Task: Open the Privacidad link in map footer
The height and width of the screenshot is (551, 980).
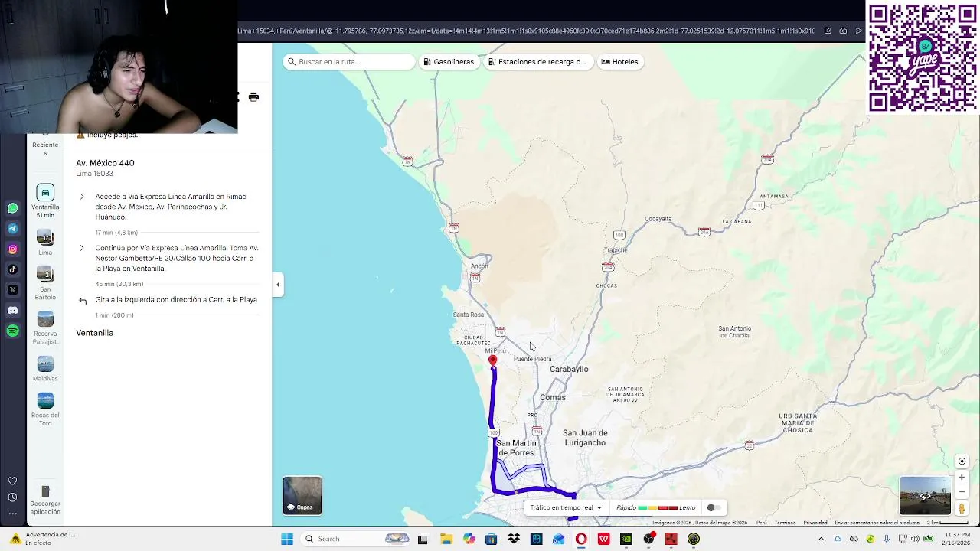Action: pos(815,523)
